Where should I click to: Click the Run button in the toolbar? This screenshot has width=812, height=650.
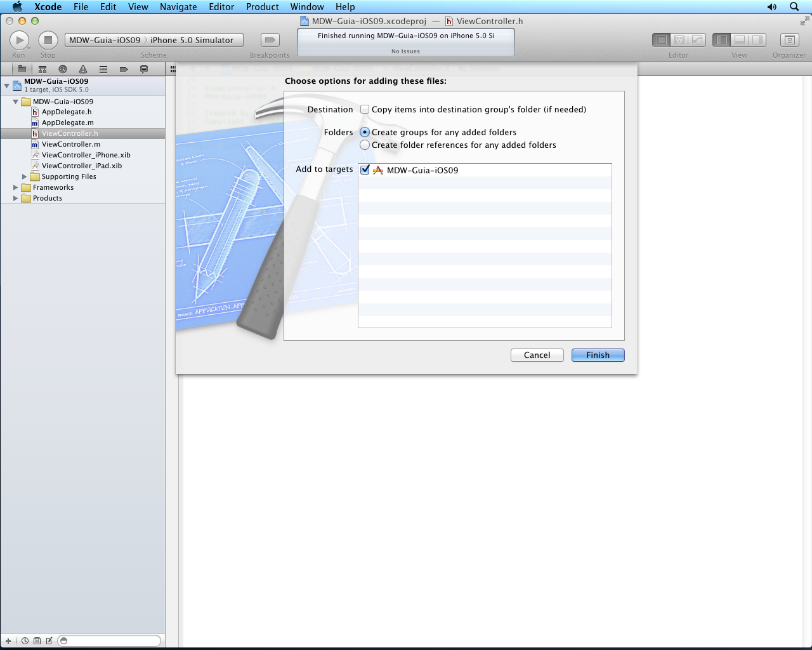point(20,40)
